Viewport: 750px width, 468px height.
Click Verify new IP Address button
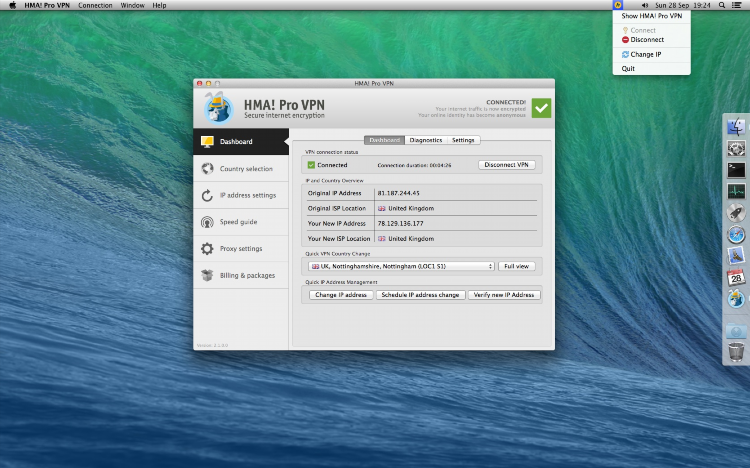tap(504, 295)
